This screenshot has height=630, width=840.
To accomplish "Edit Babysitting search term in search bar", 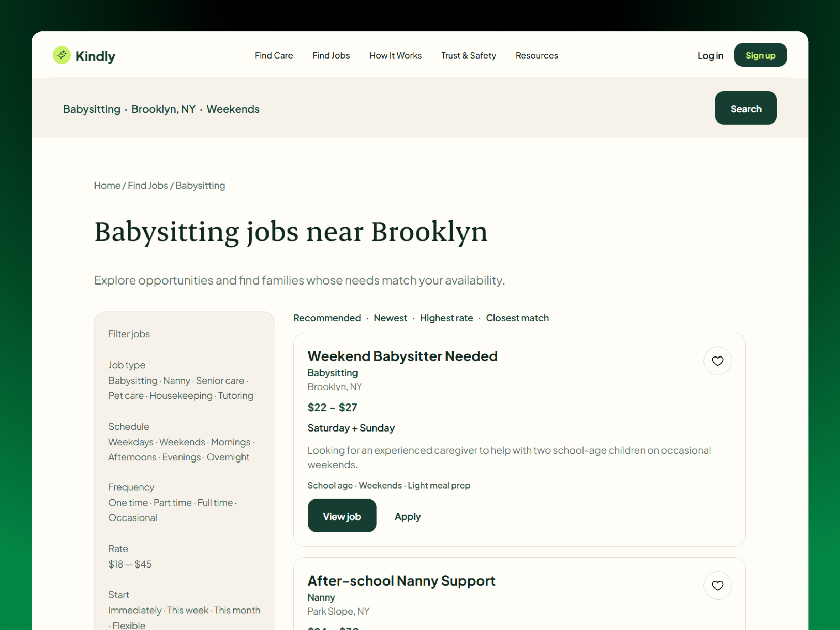I will (92, 109).
